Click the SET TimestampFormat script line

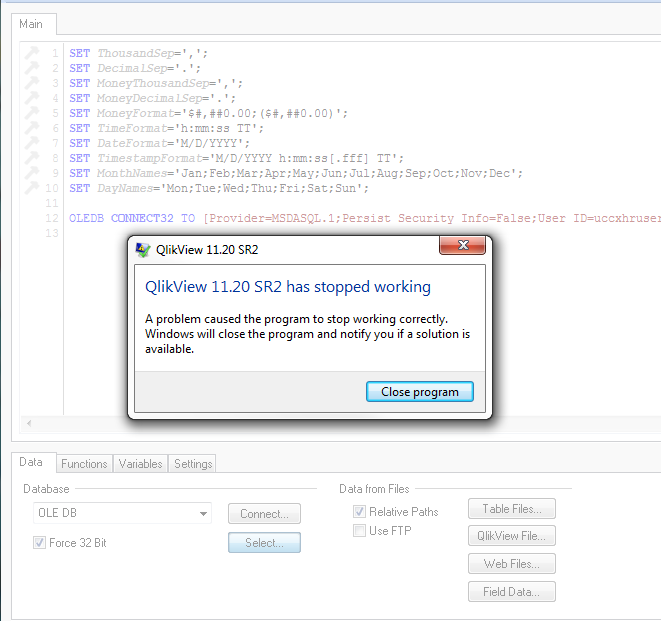(x=236, y=159)
